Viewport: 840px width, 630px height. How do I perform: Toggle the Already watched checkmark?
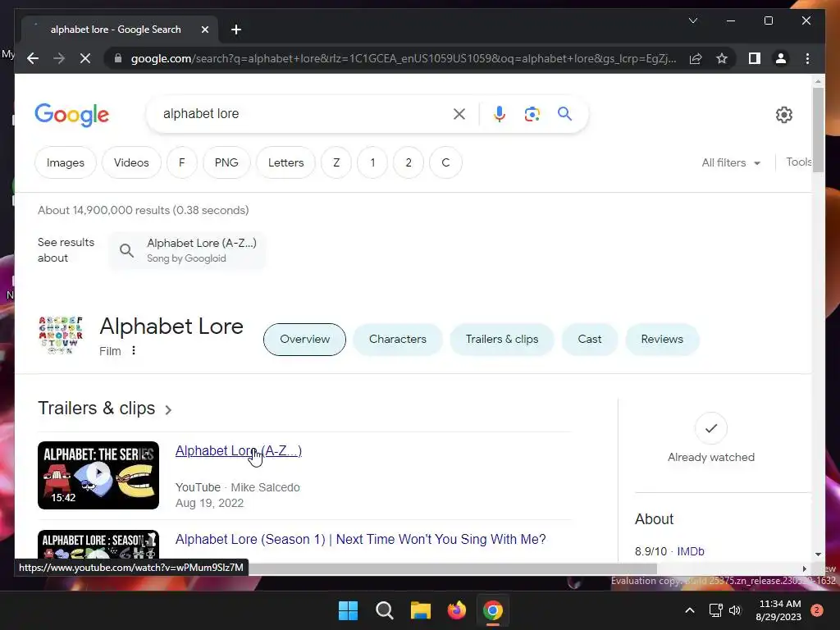(x=711, y=428)
